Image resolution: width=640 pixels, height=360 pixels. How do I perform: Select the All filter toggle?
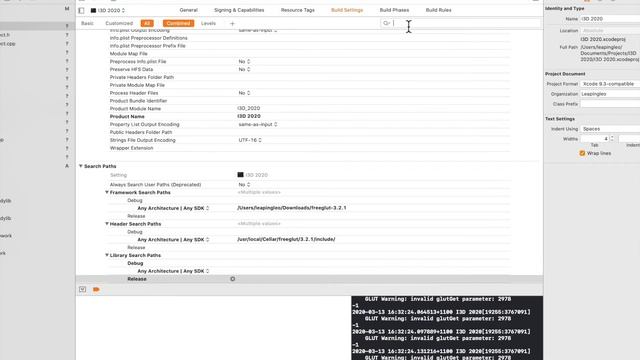coord(147,24)
